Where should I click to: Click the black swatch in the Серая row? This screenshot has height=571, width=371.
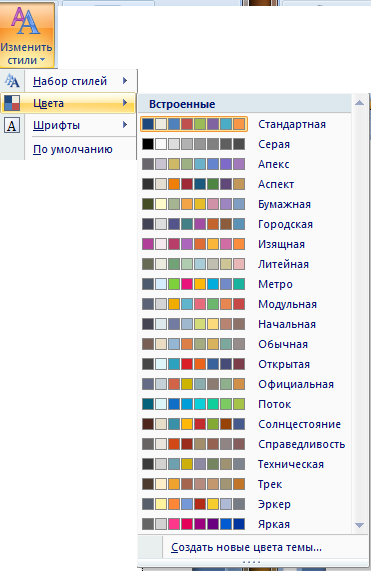tap(148, 144)
